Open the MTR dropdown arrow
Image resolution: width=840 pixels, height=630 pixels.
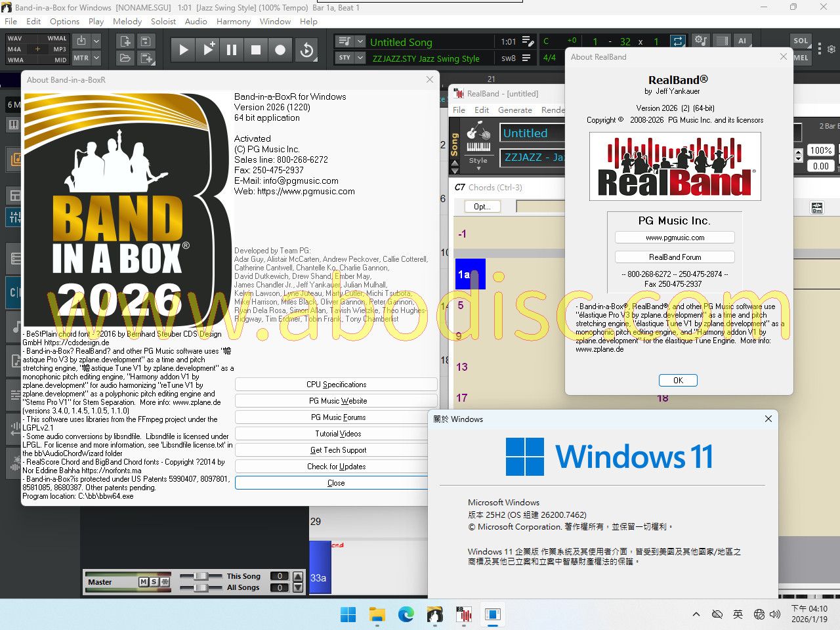click(x=96, y=58)
